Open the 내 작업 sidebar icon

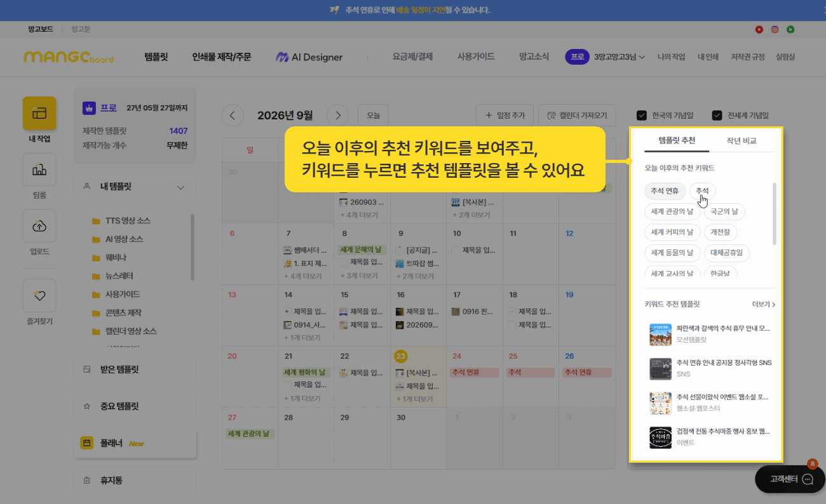click(39, 113)
